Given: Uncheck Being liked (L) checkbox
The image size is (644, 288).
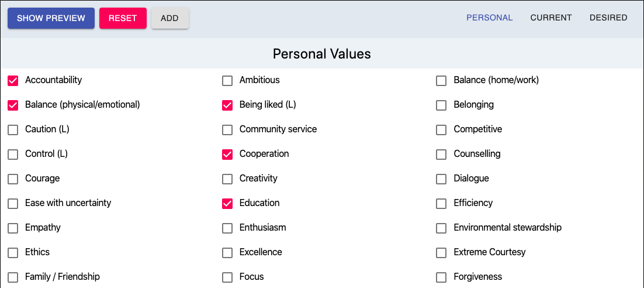Looking at the screenshot, I should pyautogui.click(x=227, y=105).
